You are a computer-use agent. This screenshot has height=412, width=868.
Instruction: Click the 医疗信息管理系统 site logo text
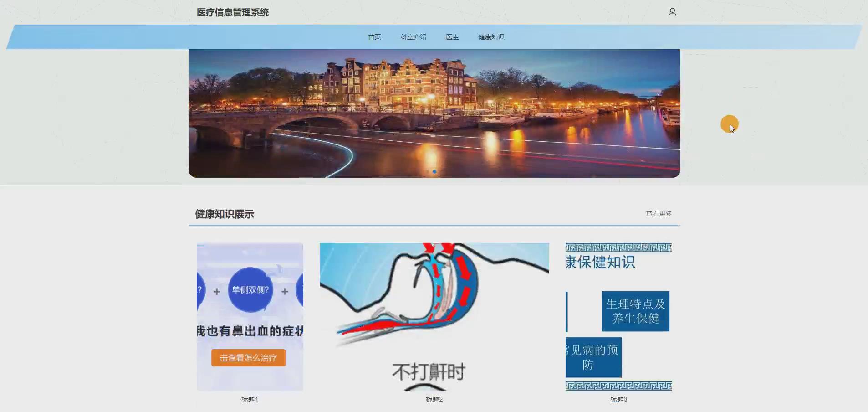pos(233,12)
